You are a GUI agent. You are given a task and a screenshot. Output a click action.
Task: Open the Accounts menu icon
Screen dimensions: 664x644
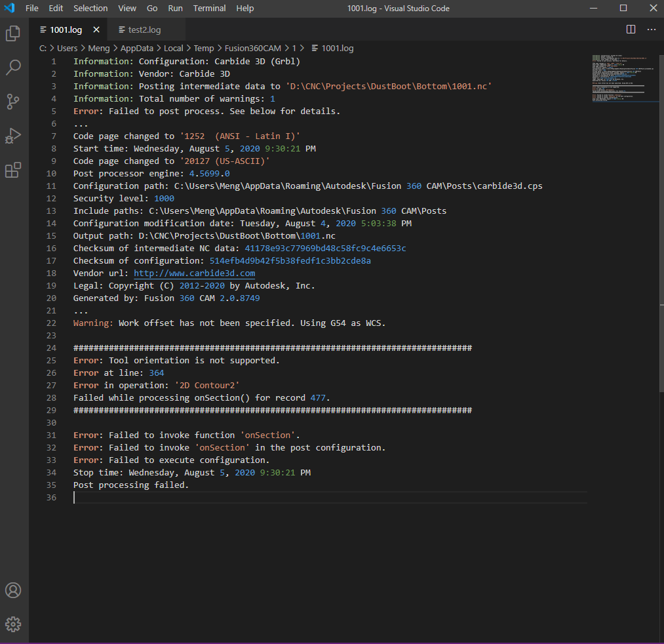click(x=13, y=590)
